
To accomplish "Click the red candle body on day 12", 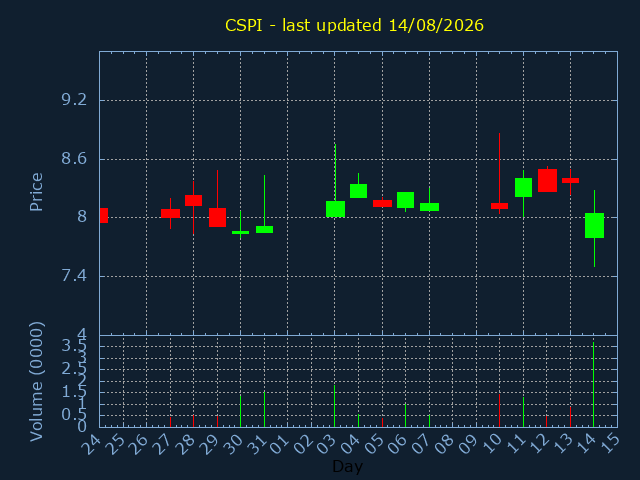I will 547,180.
